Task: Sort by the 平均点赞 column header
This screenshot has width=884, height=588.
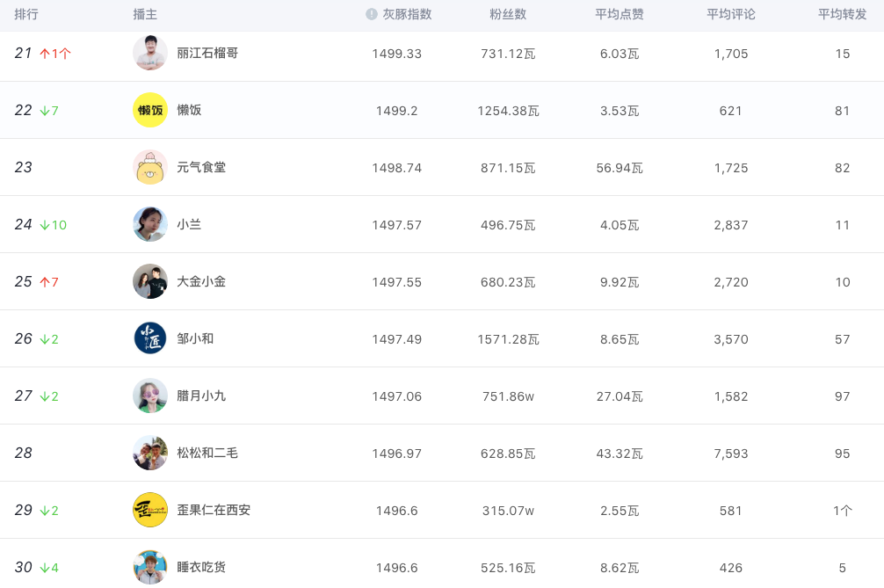Action: 620,14
